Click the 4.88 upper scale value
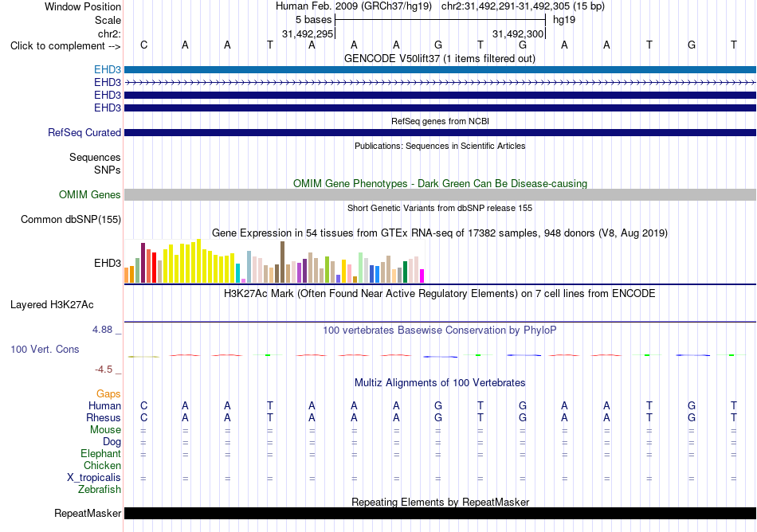This screenshot has height=532, width=757. click(102, 330)
